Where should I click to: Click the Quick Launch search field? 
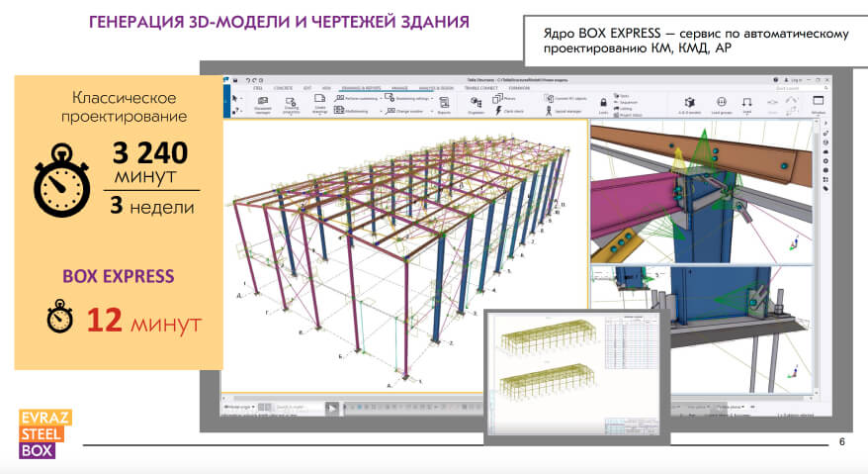pyautogui.click(x=801, y=88)
